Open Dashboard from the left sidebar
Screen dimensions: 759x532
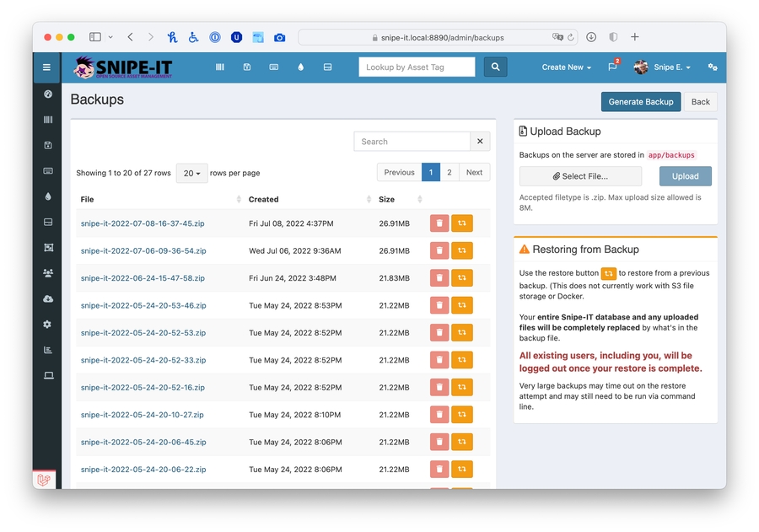tap(48, 94)
